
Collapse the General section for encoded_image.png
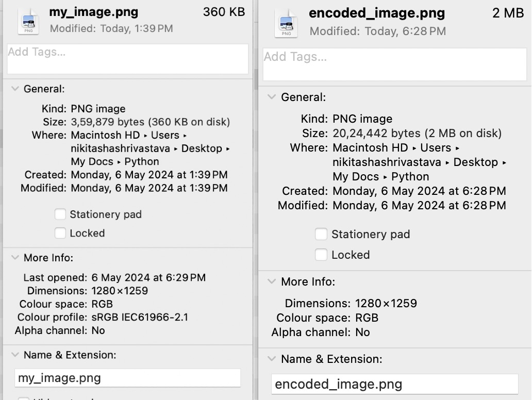272,97
